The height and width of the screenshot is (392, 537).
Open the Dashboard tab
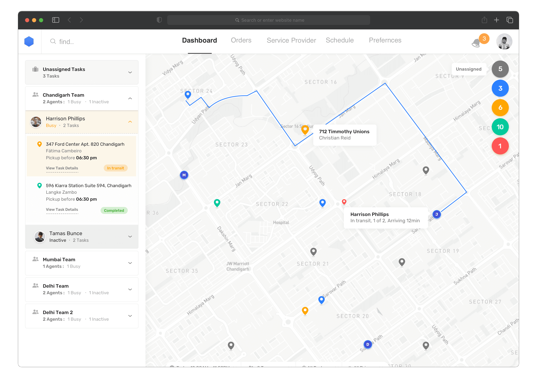199,40
